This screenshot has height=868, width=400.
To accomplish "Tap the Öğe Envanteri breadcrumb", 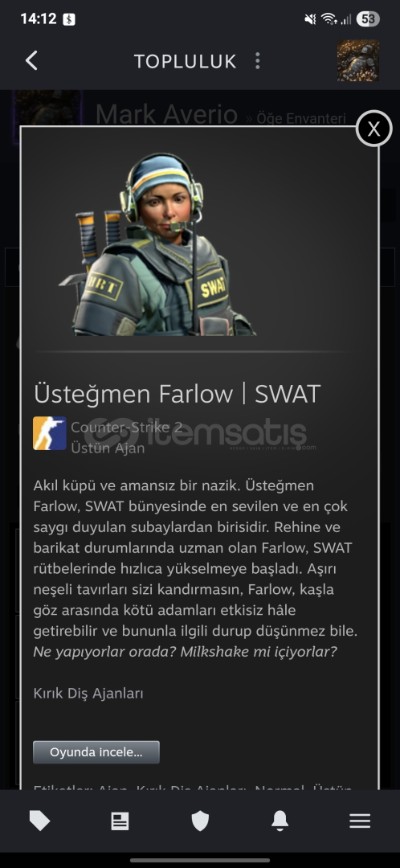I will [301, 118].
